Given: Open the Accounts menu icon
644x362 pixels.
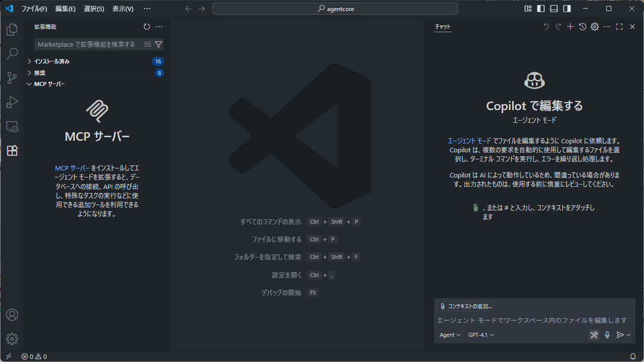Looking at the screenshot, I should tap(12, 315).
